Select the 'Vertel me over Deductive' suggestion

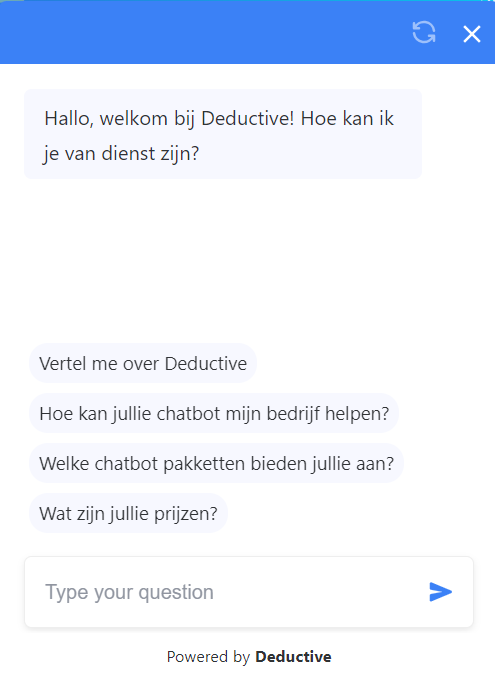click(x=143, y=363)
